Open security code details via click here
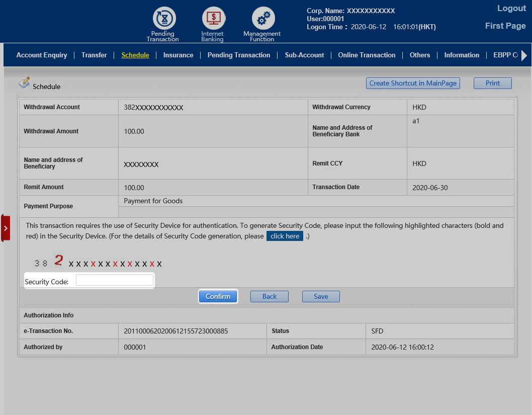 coord(285,236)
